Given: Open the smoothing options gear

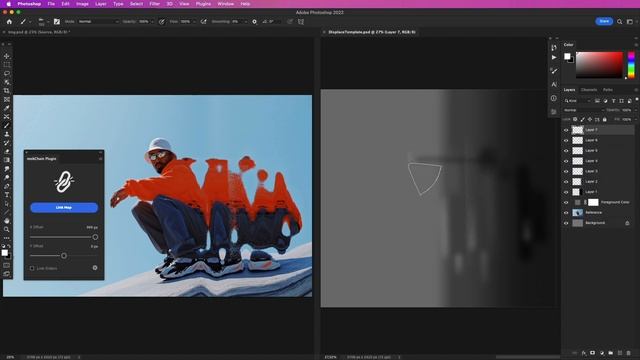Looking at the screenshot, I should point(254,22).
